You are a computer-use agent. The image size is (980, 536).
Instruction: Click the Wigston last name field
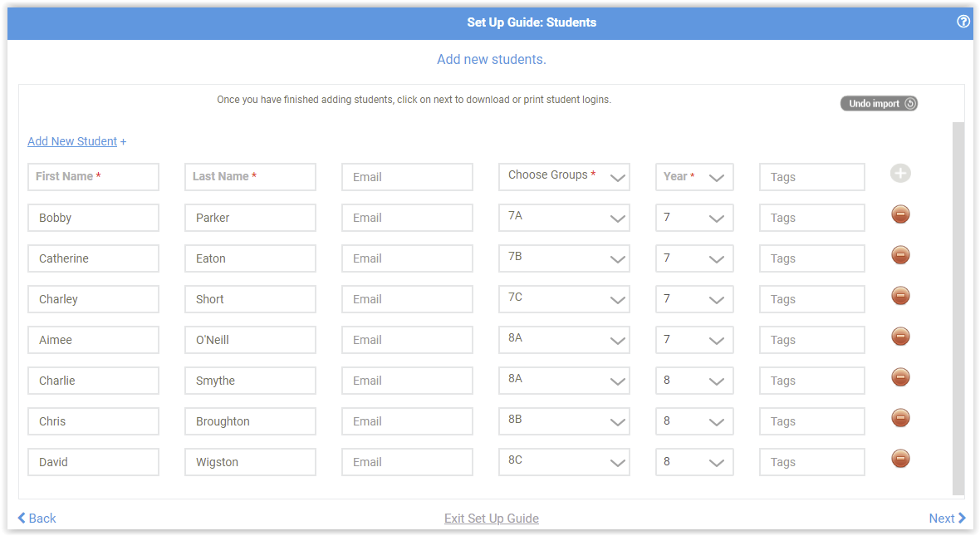[250, 461]
